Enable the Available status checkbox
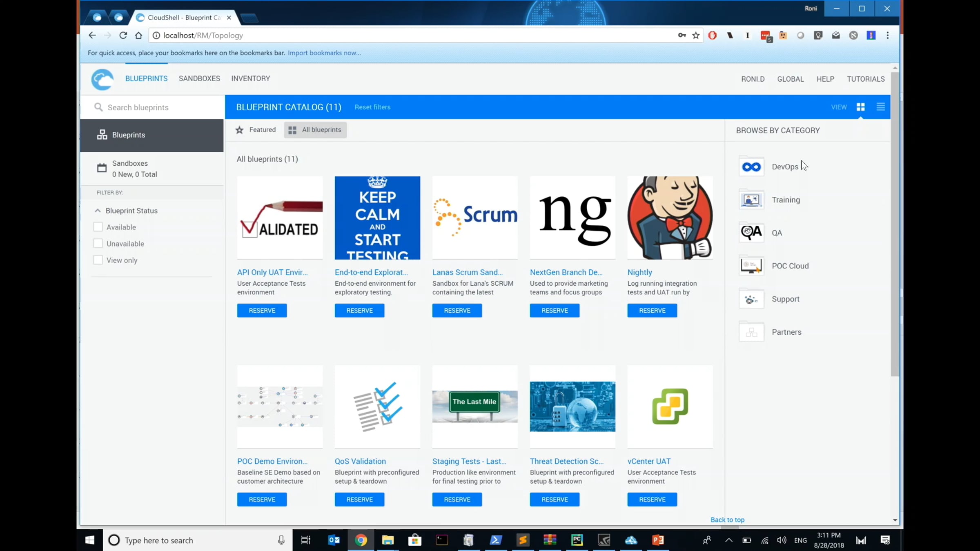This screenshot has width=980, height=551. pyautogui.click(x=98, y=227)
